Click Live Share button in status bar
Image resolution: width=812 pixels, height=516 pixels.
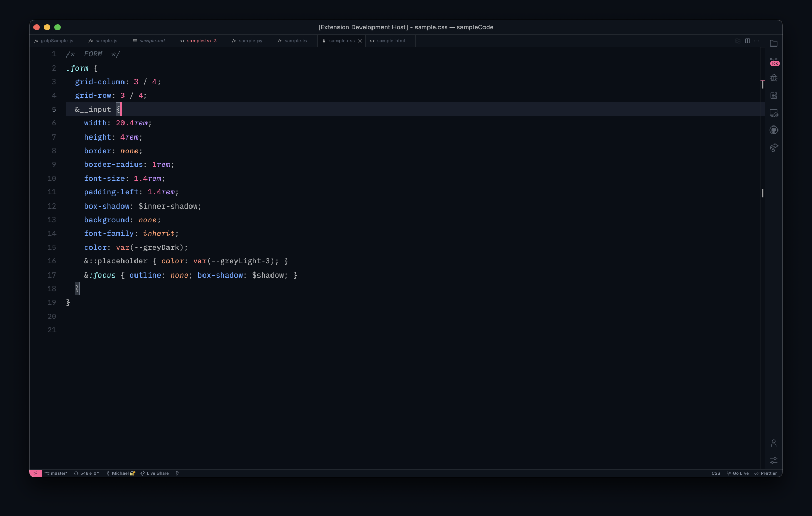(x=155, y=473)
